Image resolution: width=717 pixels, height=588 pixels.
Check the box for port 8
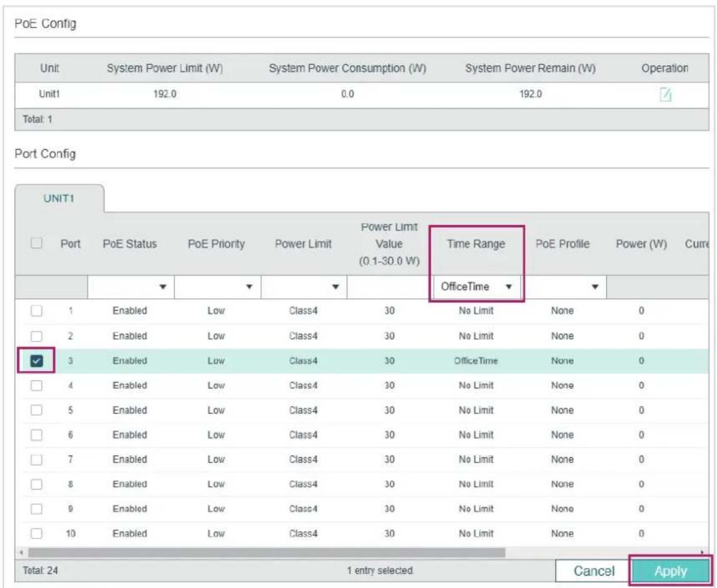click(x=36, y=484)
